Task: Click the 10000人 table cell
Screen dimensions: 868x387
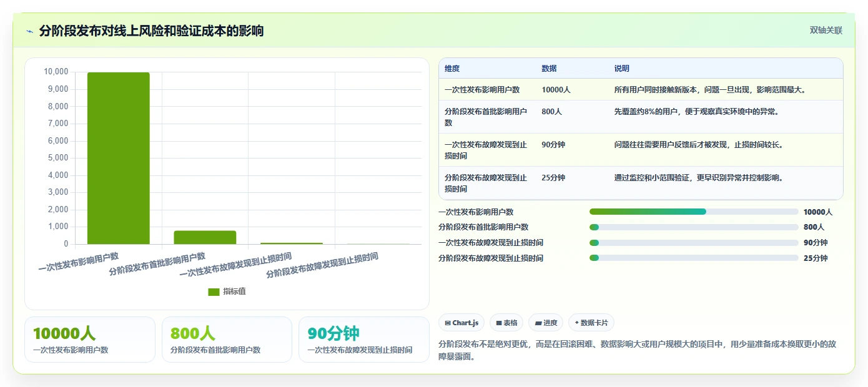Action: pos(556,90)
